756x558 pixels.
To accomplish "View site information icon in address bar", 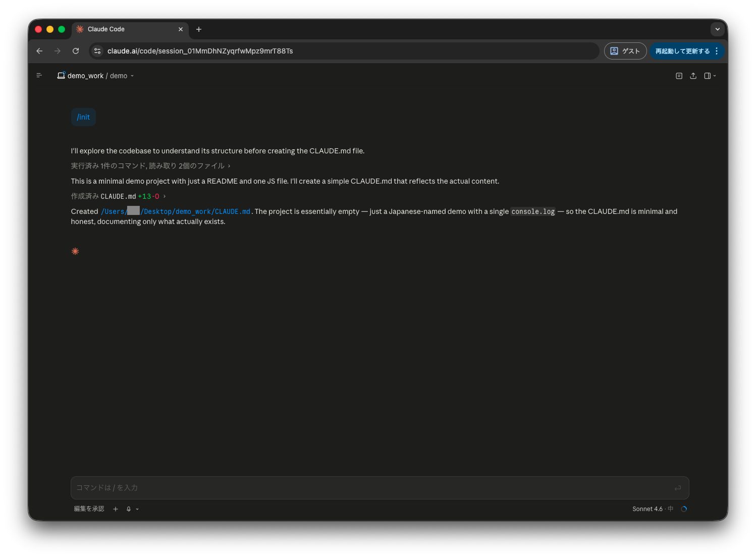I will 97,51.
